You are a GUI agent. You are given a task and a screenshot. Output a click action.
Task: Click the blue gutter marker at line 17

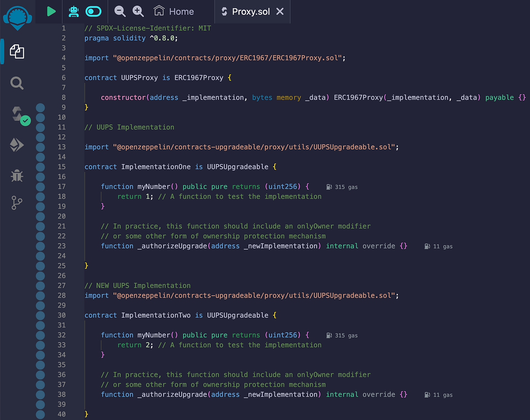coord(40,186)
